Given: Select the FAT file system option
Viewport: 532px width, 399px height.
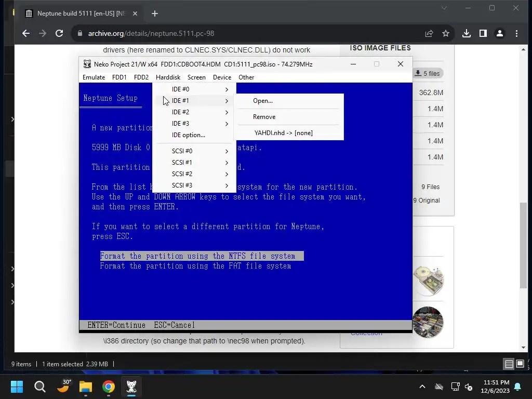Looking at the screenshot, I should click(x=195, y=266).
